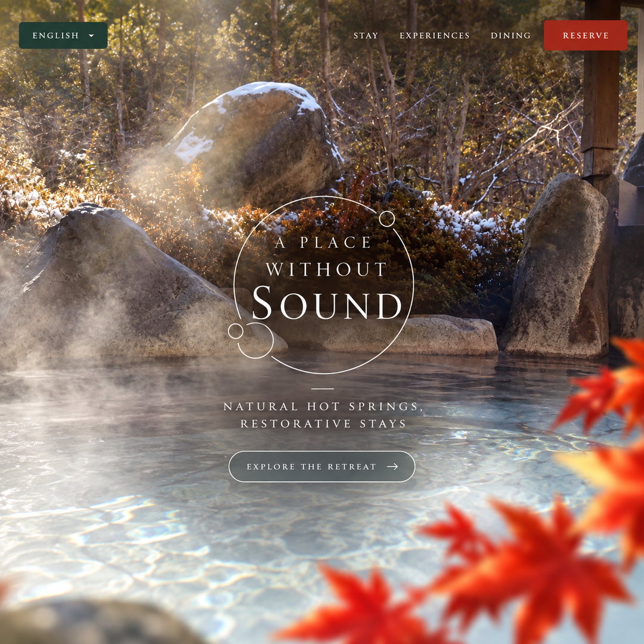Click the arrow icon in Explore the Retreat
The width and height of the screenshot is (644, 644).
(x=392, y=466)
